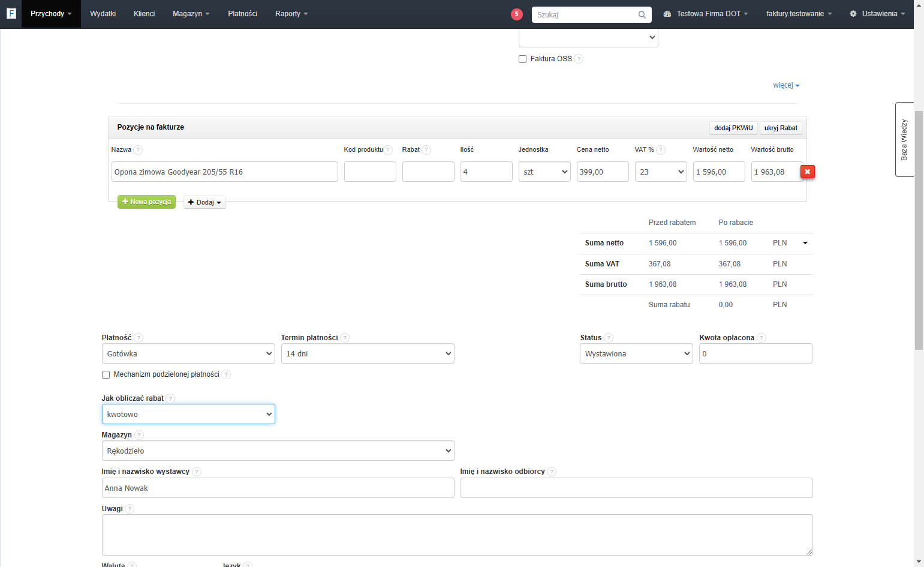Click the green Nowa pozycja button

tap(146, 202)
